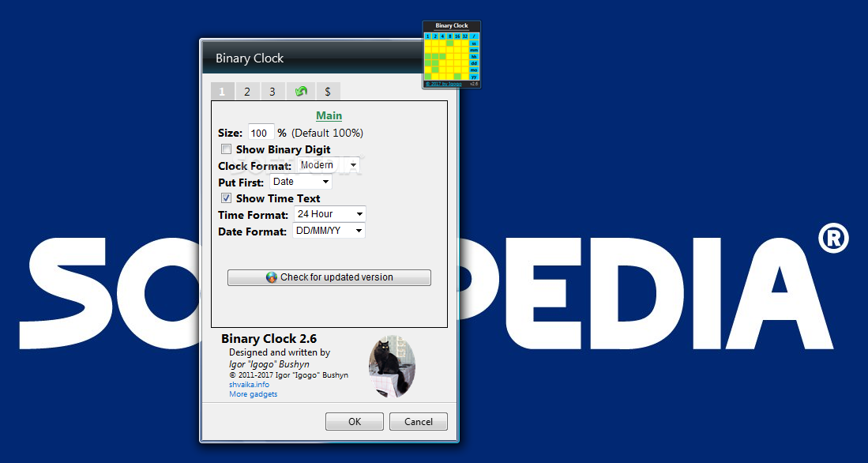This screenshot has width=868, height=463.
Task: Click the Binary Clock dialog title bar
Action: click(x=312, y=58)
